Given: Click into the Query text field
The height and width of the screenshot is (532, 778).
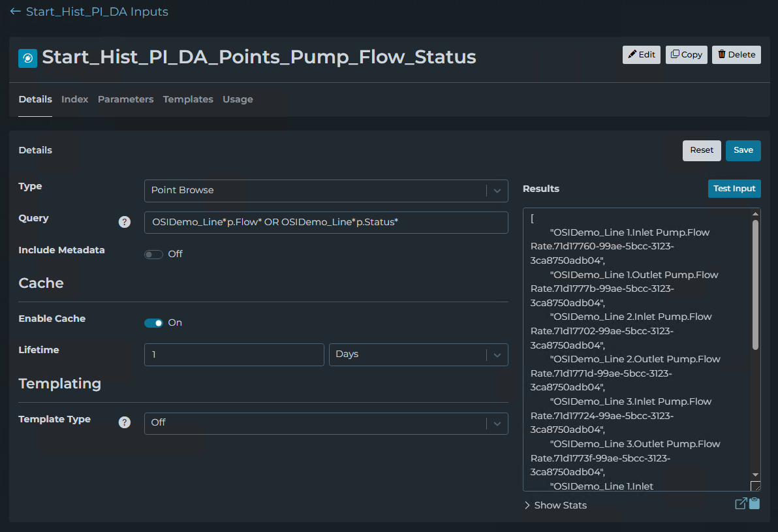Looking at the screenshot, I should 326,223.
